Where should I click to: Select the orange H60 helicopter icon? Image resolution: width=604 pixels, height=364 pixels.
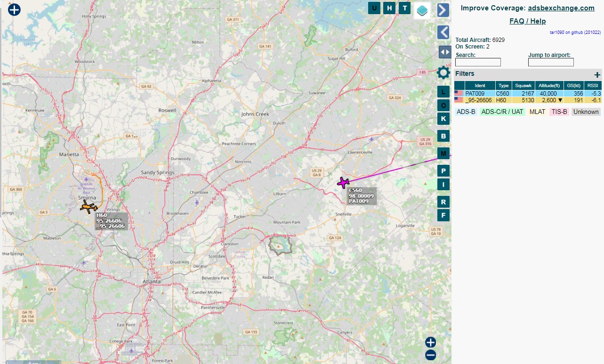coord(88,207)
